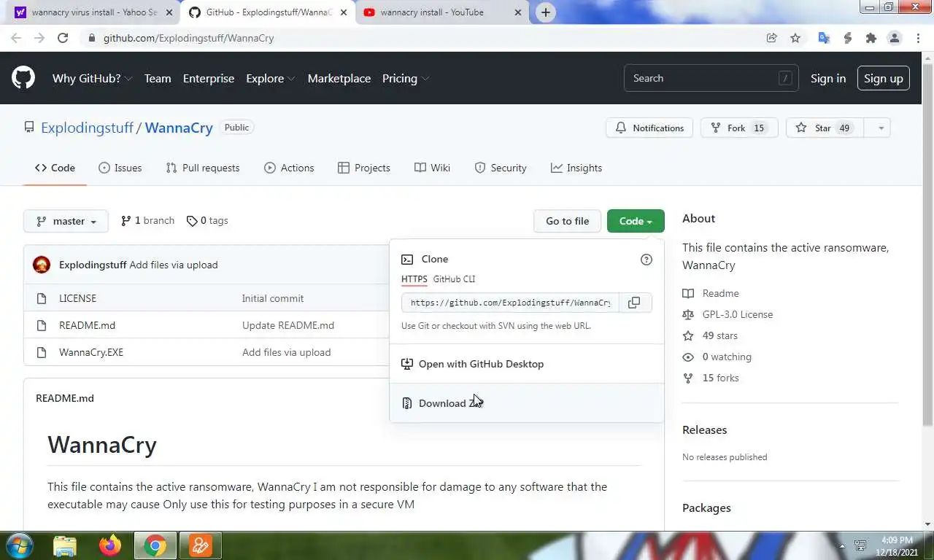Share this page icon in address bar
The height and width of the screenshot is (560, 934).
[x=771, y=38]
